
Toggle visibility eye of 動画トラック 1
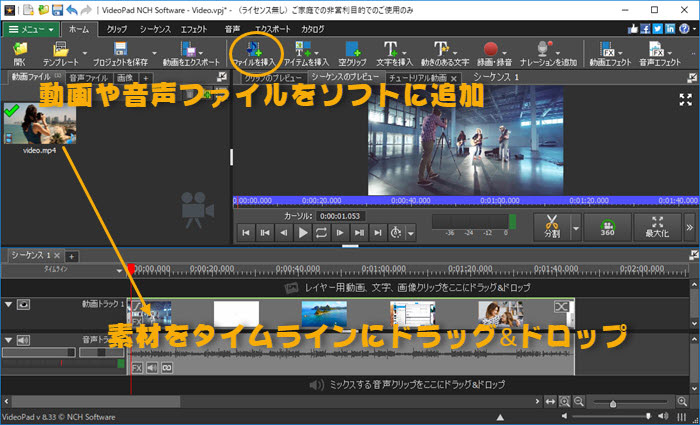point(23,304)
